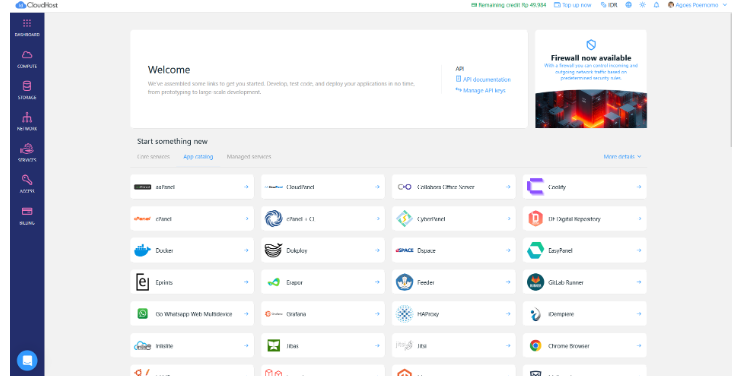735x380 pixels.
Task: Click the Dokploy logo icon
Action: (x=273, y=251)
